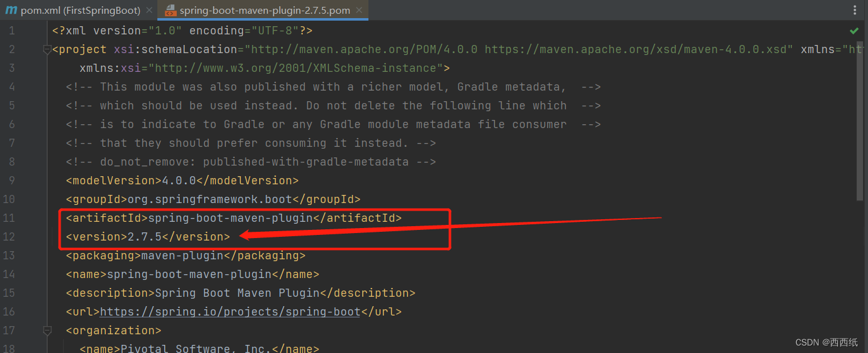Screen dimensions: 868x353
Task: Close the spring-boot-maven-plugin-2.7.5.pom tab
Action: click(359, 11)
